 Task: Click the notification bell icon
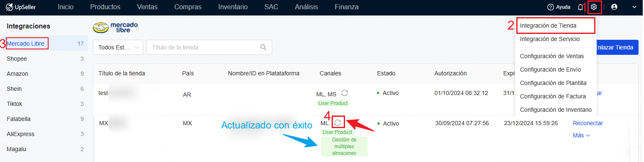580,7
